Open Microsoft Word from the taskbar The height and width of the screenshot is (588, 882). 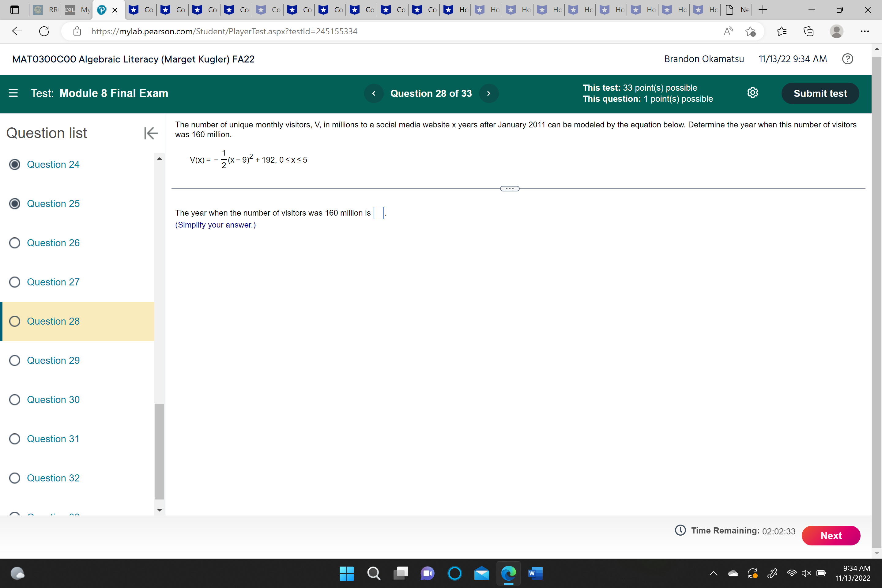[x=535, y=573]
